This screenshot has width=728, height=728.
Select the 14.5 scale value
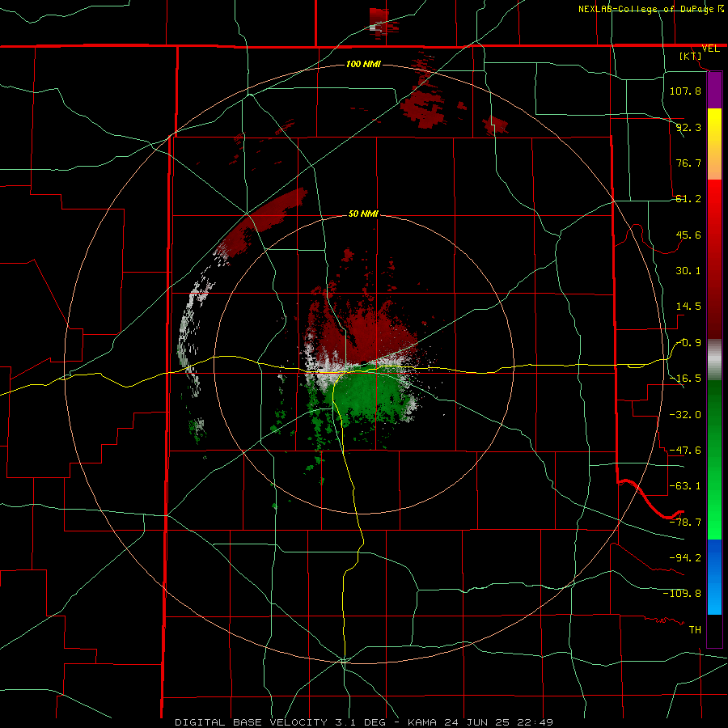(x=688, y=307)
